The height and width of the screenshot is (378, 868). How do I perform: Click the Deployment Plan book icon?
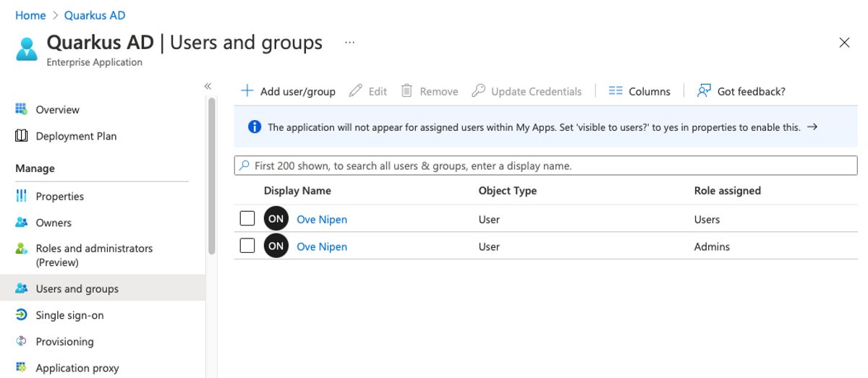click(x=22, y=136)
